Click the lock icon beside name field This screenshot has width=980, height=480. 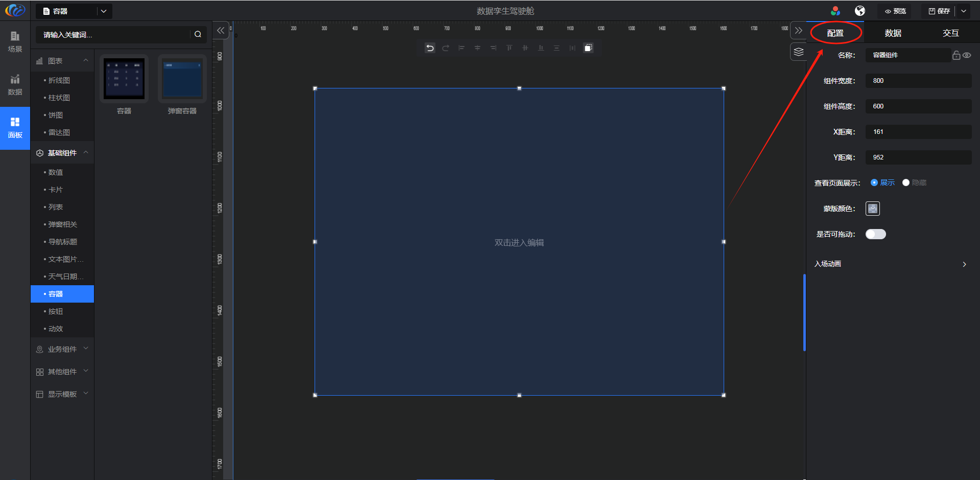click(x=956, y=55)
